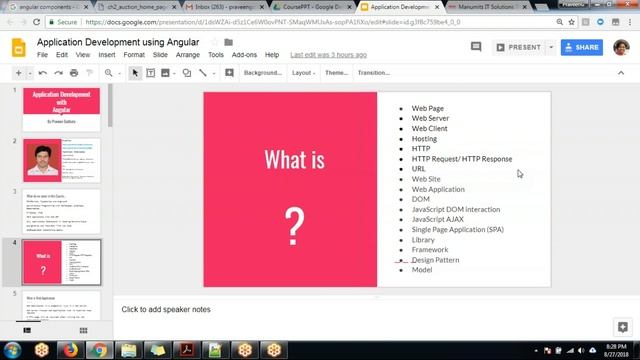This screenshot has height=360, width=640.
Task: Click the Background... button
Action: [x=263, y=73]
